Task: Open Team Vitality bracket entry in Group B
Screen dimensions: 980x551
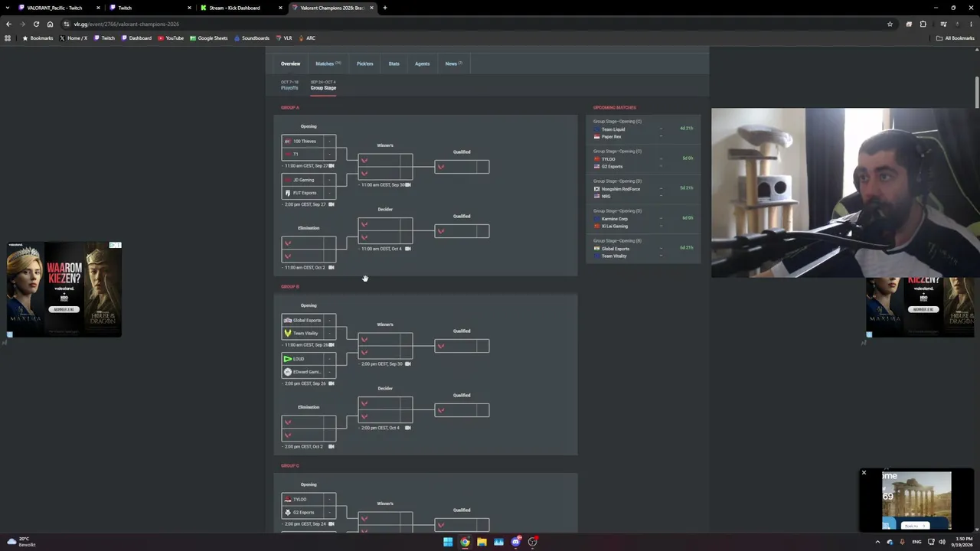Action: [x=309, y=333]
